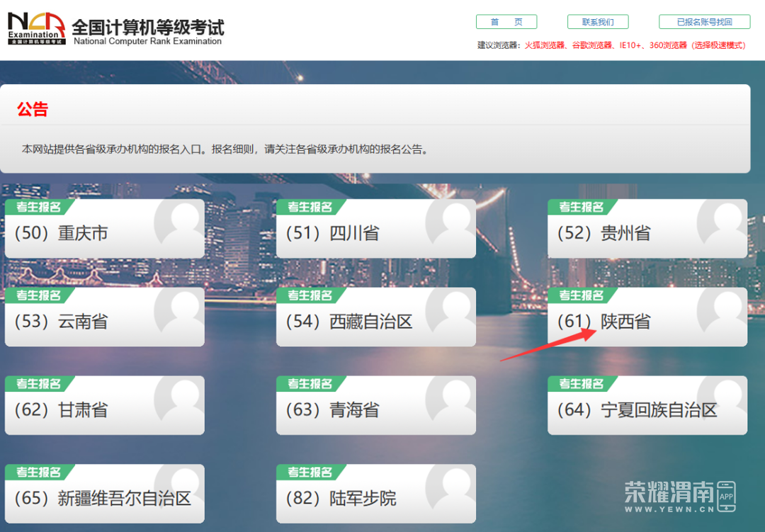Click the 联系我们 contact button
The width and height of the screenshot is (765, 532).
(x=597, y=22)
